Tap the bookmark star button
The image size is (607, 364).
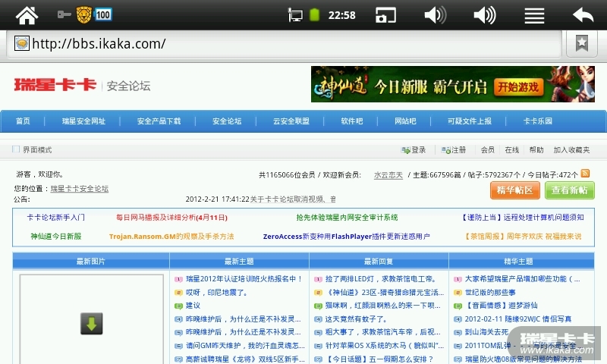click(x=582, y=43)
